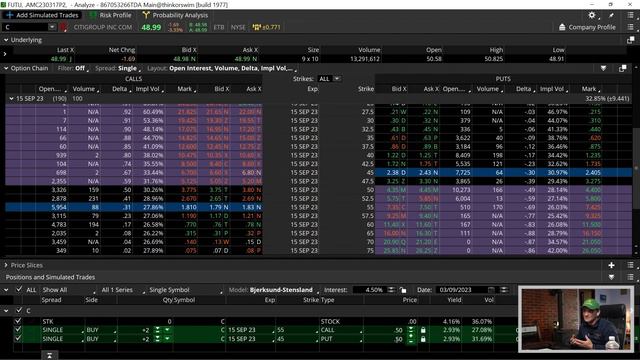The width and height of the screenshot is (640, 360).
Task: Click the Company Profile building icon
Action: (562, 27)
